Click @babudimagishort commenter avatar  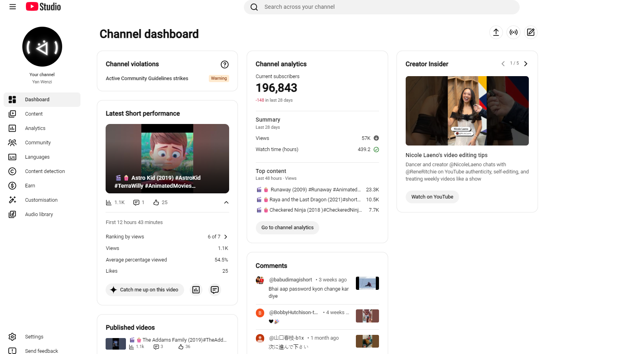click(x=260, y=280)
